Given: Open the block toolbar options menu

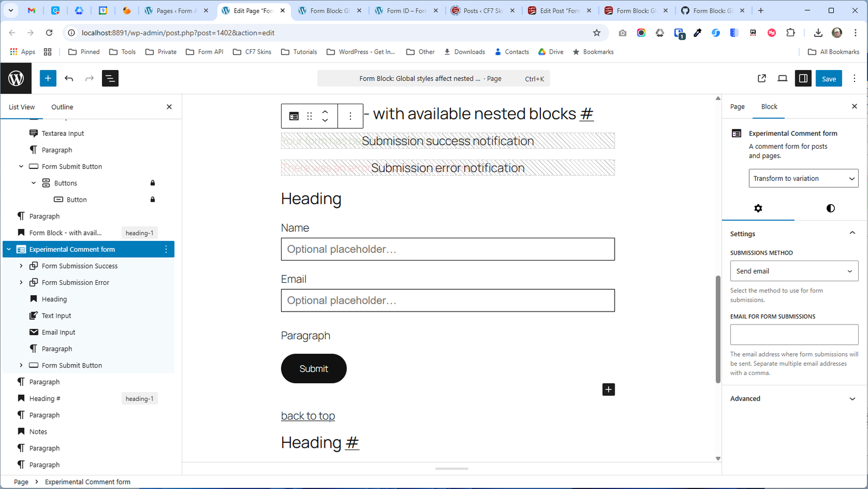Looking at the screenshot, I should (350, 116).
